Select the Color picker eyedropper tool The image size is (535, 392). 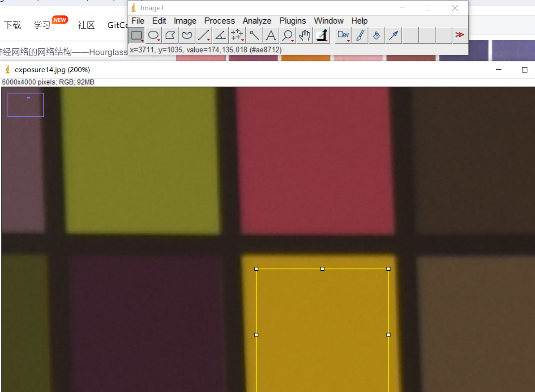(321, 35)
